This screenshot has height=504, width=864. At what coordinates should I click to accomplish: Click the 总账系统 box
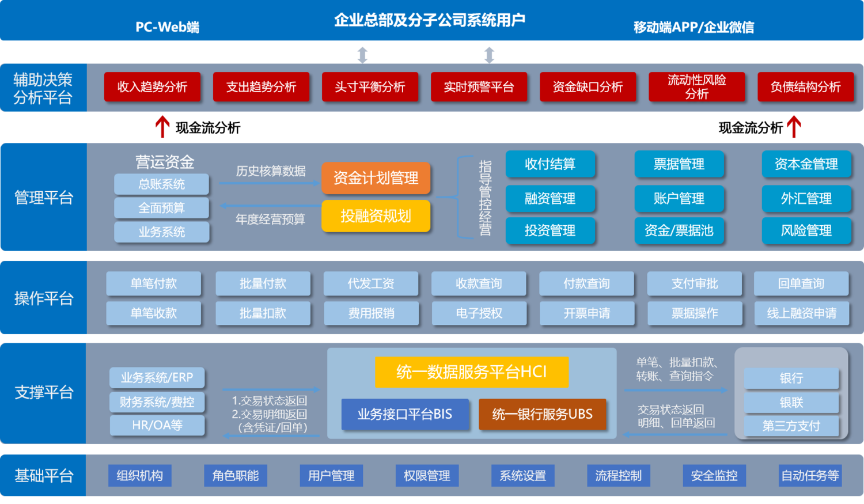coord(161,184)
